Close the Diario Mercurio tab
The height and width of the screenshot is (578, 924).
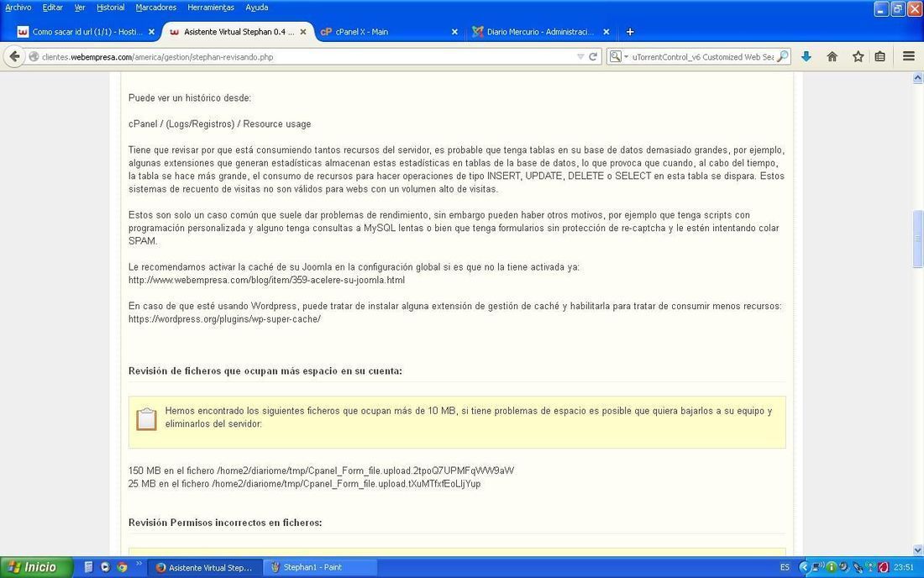(x=606, y=32)
